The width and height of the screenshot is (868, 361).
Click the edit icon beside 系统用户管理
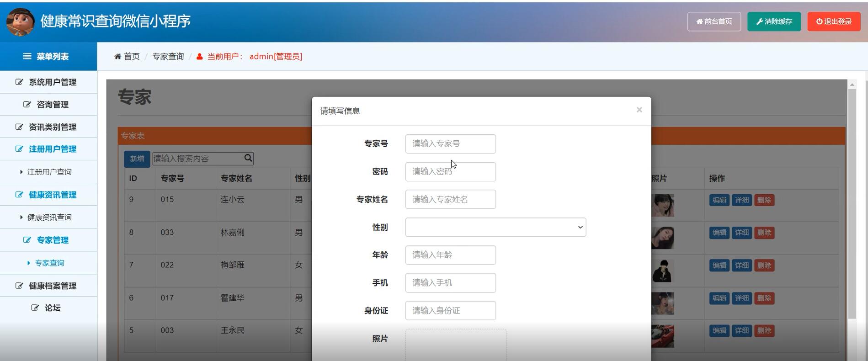click(x=19, y=82)
